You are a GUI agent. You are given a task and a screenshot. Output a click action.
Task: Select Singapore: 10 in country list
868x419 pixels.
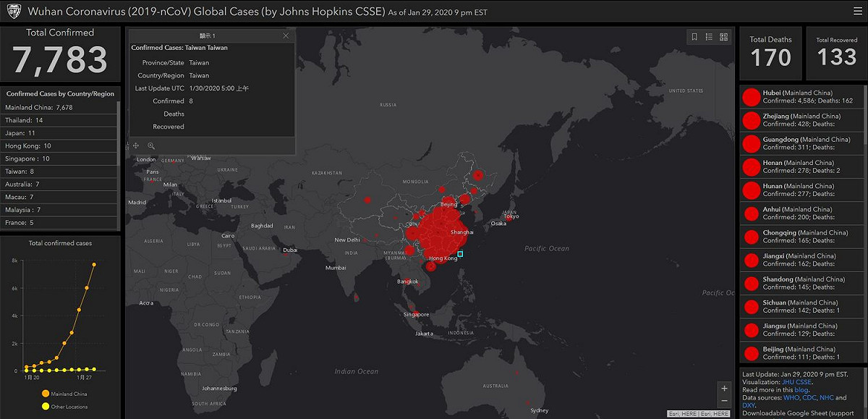59,158
